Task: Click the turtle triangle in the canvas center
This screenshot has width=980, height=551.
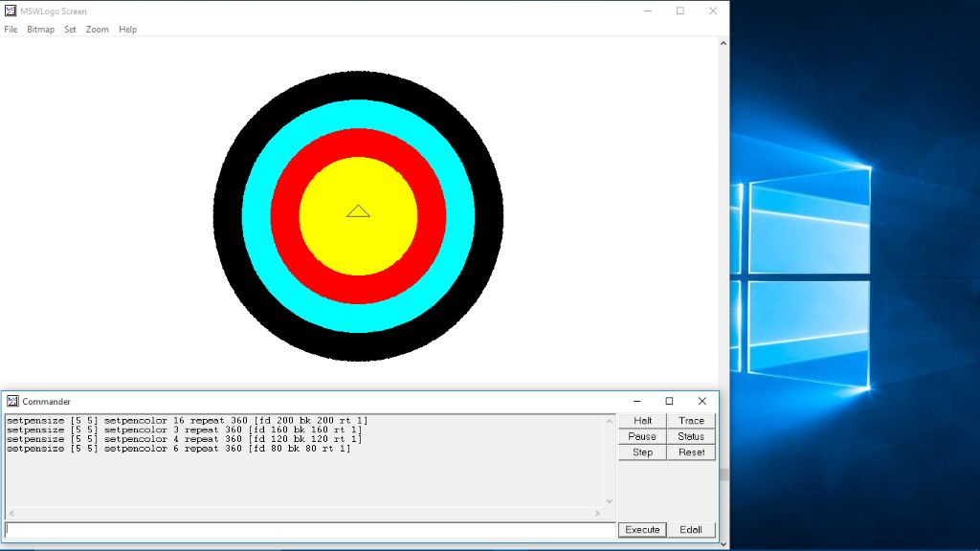Action: click(x=358, y=211)
